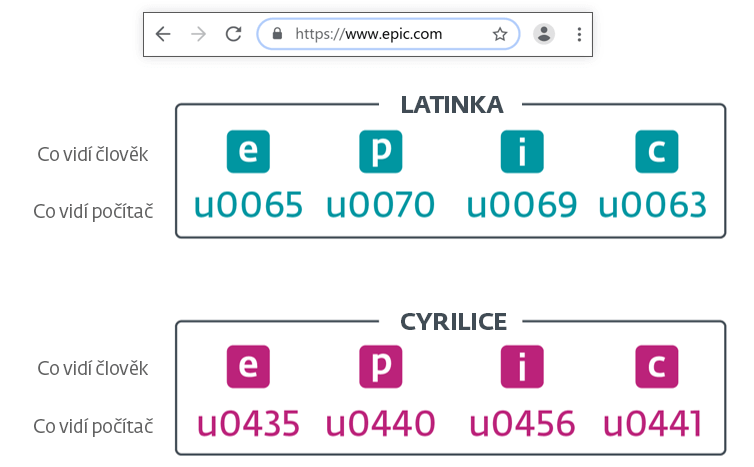Image resolution: width=754 pixels, height=467 pixels.
Task: Select the code u0456
Action: [x=522, y=424]
